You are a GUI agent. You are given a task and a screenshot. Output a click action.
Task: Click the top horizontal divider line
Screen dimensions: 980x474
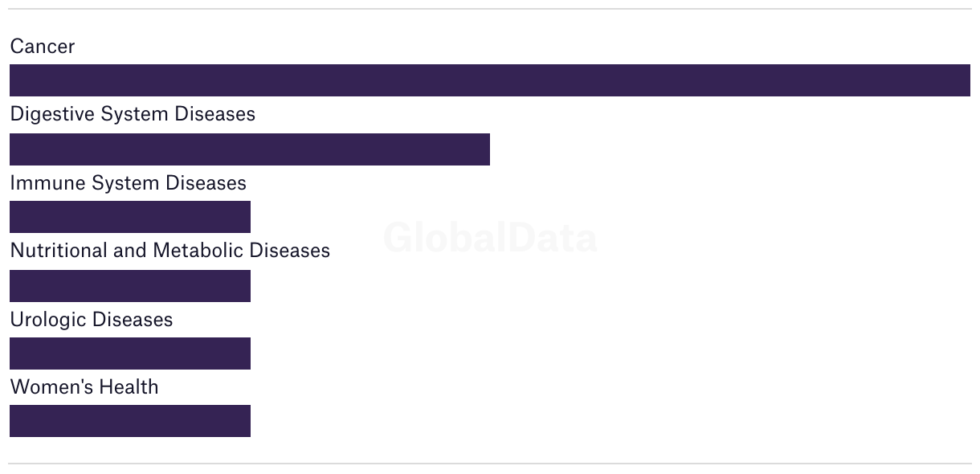(490, 9)
